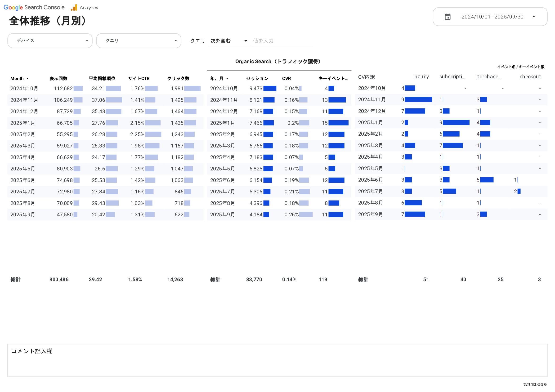Click the Google Search Console logo

[34, 8]
